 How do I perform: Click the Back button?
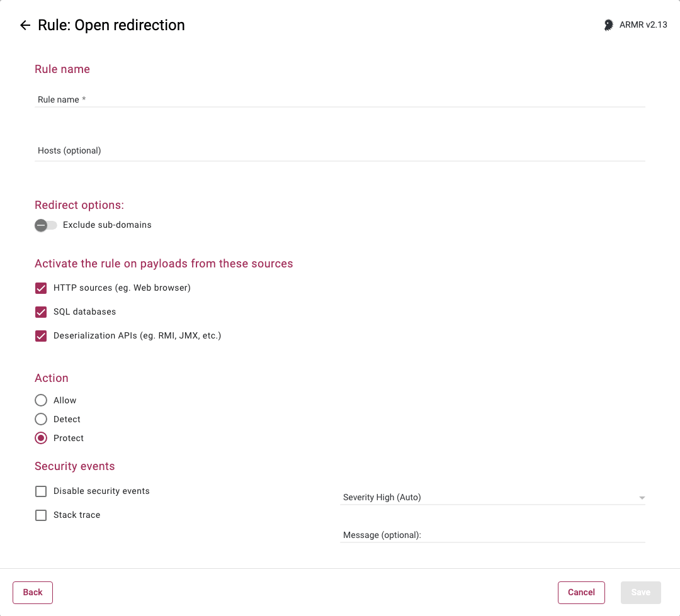point(33,593)
